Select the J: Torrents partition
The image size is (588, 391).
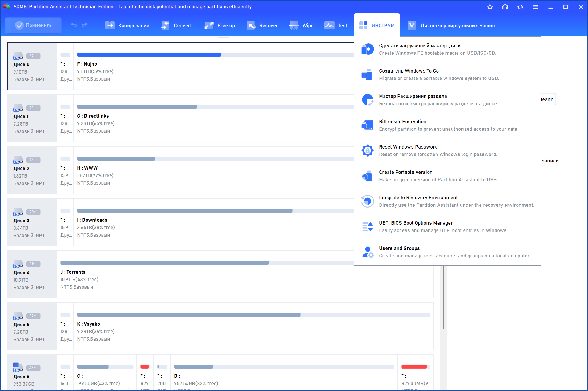[245, 274]
